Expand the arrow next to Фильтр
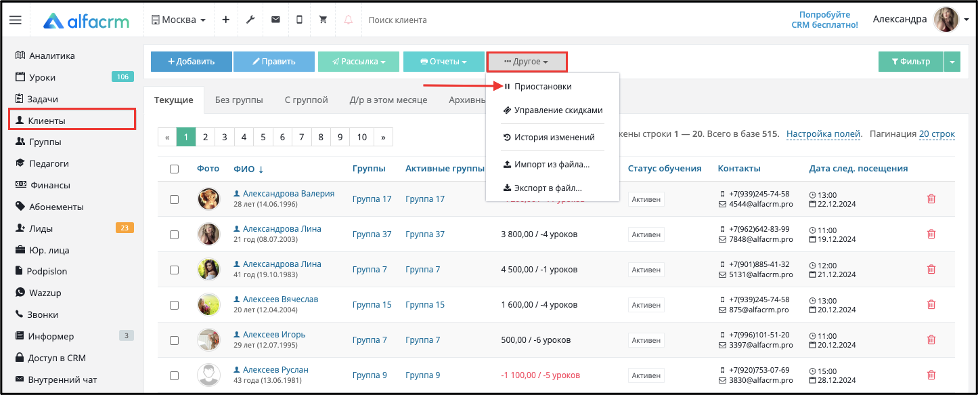 tap(952, 62)
